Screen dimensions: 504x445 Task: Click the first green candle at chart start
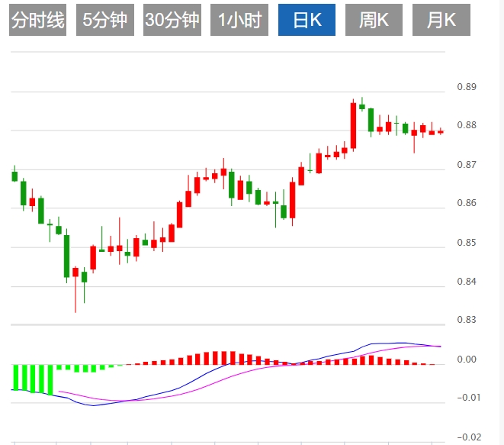(14, 176)
